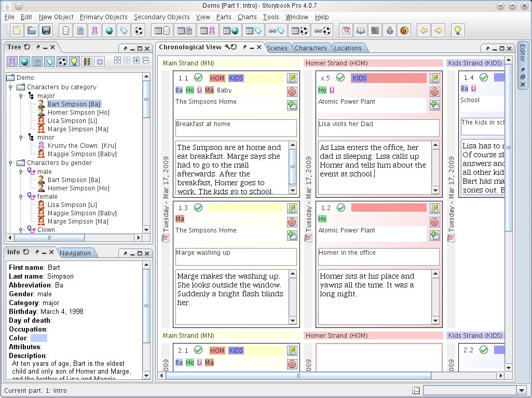Screen dimensions: 532x398
Task: Toggle the light bulb filter in Tree panel
Action: [75, 62]
